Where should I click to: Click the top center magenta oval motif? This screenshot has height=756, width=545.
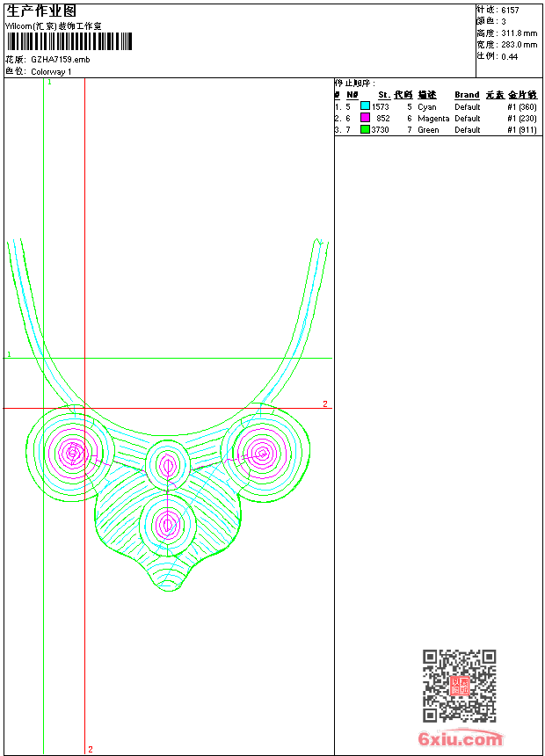(x=167, y=465)
